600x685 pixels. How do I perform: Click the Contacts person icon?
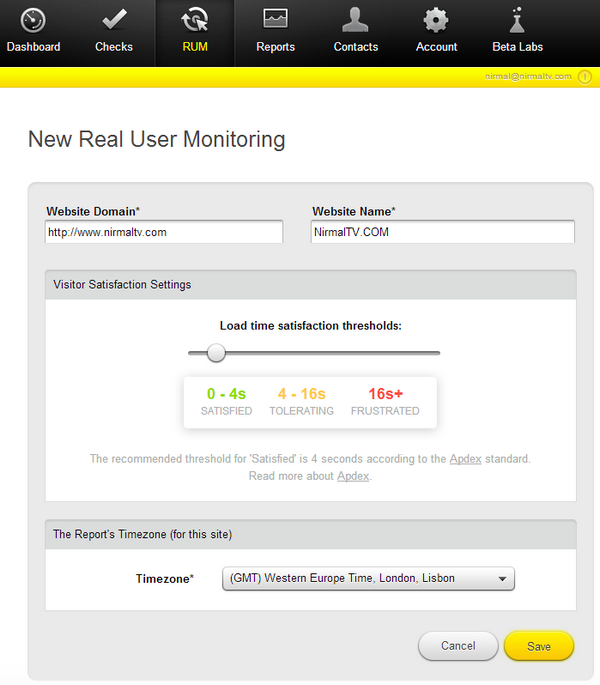tap(355, 20)
